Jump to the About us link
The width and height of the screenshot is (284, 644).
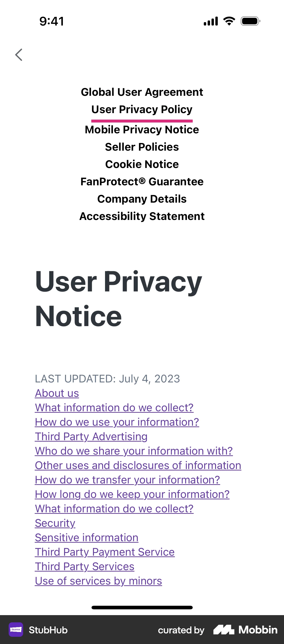tap(57, 393)
